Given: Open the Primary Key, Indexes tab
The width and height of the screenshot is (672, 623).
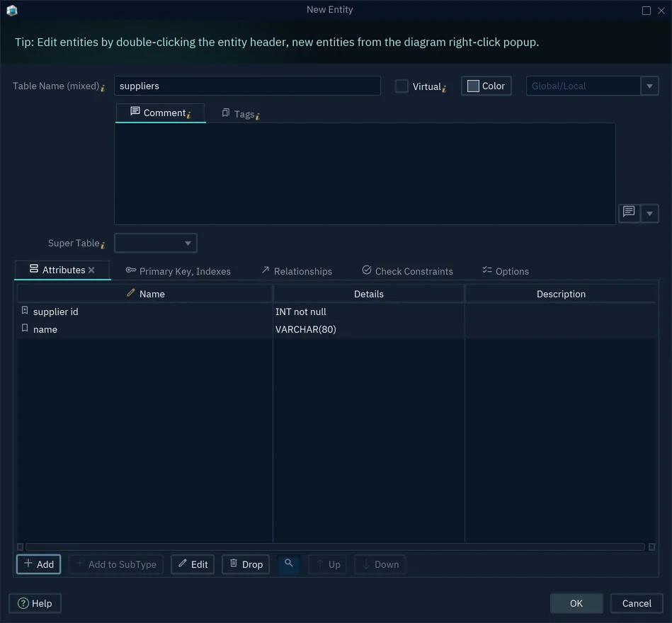Looking at the screenshot, I should coord(178,271).
